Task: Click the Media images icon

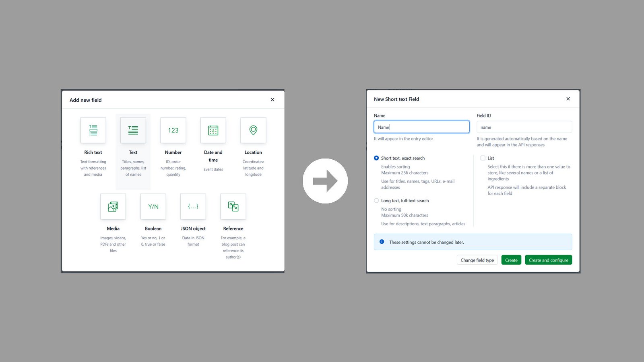Action: (x=113, y=206)
